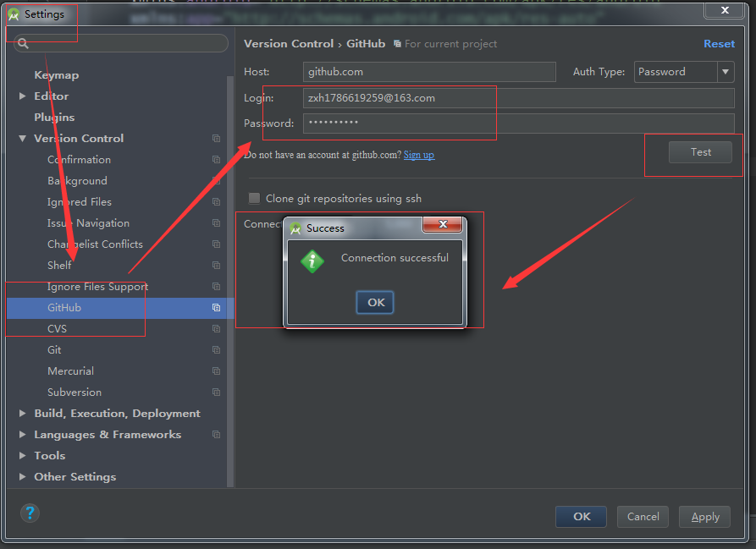Click the Android Studio icon in Settings title
The width and height of the screenshot is (756, 549).
(x=14, y=14)
